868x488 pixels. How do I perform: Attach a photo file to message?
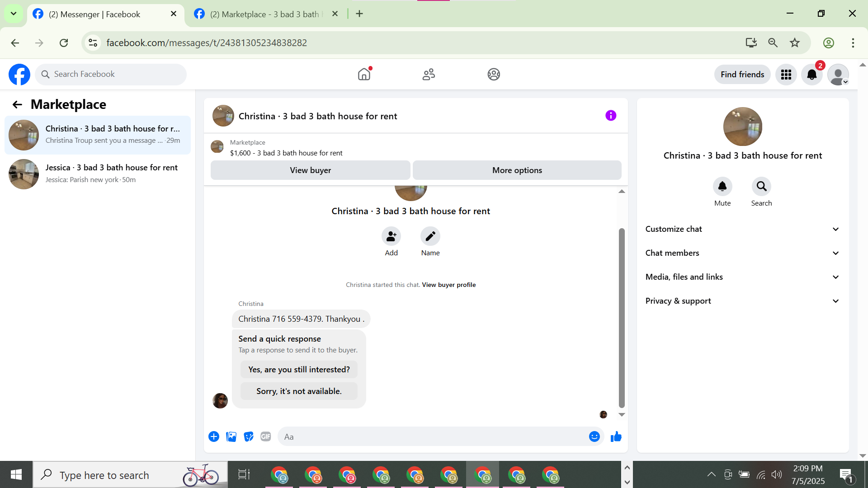click(231, 436)
